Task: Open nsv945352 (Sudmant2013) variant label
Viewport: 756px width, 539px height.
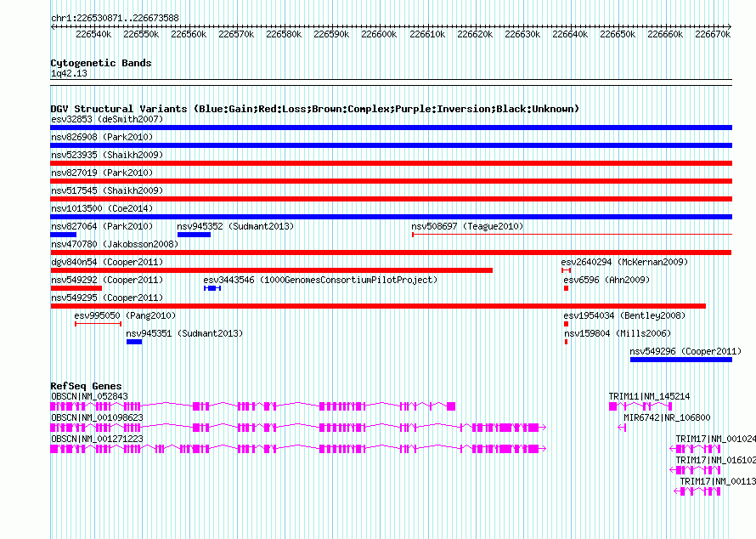Action: [x=235, y=226]
